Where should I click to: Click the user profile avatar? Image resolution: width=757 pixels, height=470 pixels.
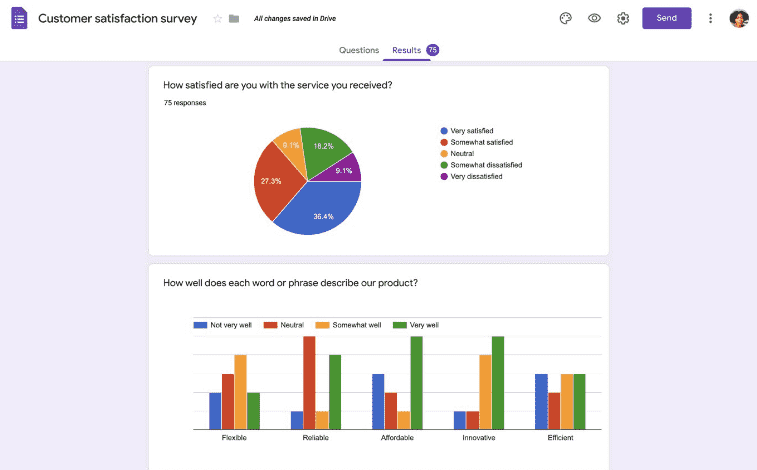[x=738, y=18]
